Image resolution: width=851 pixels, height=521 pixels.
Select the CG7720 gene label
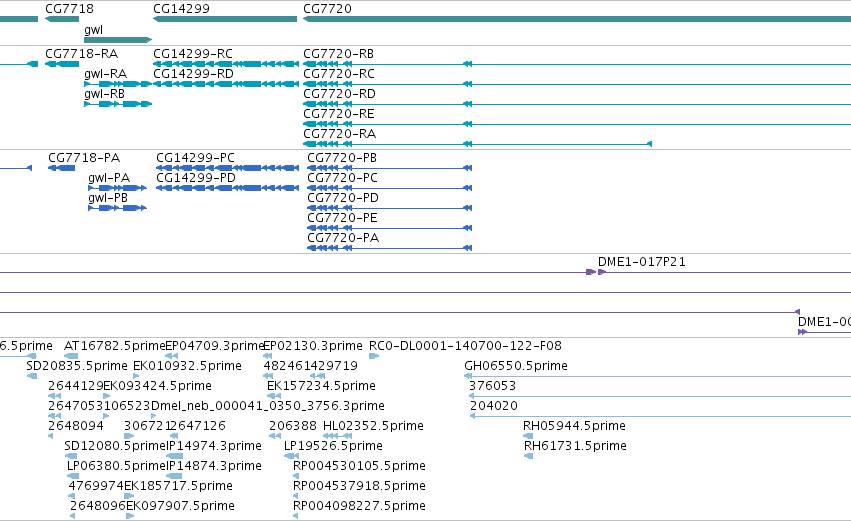coord(327,9)
